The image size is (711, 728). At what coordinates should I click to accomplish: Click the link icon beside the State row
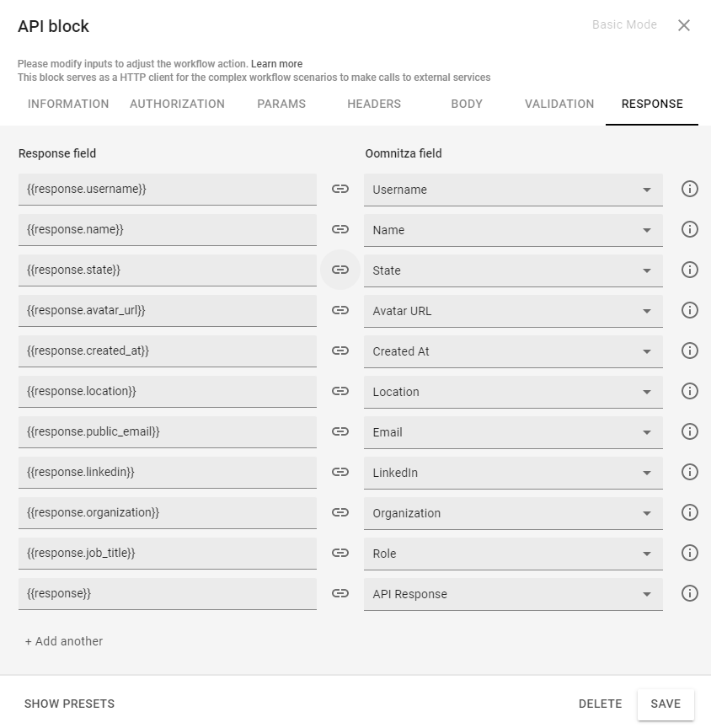(x=340, y=270)
